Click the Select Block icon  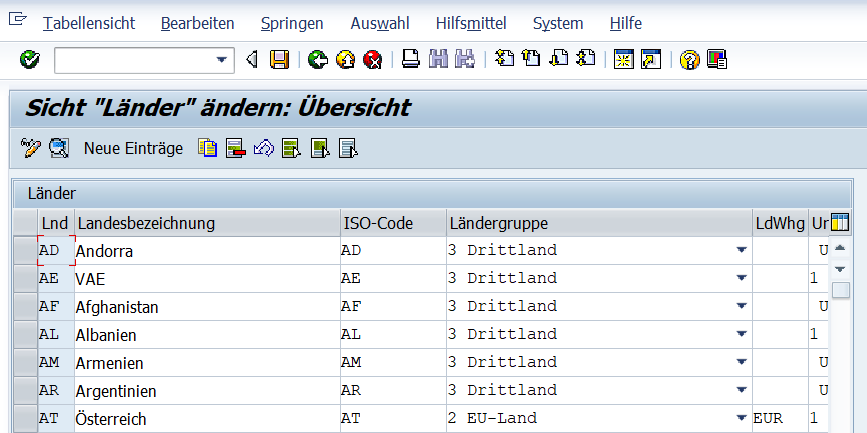pos(320,148)
